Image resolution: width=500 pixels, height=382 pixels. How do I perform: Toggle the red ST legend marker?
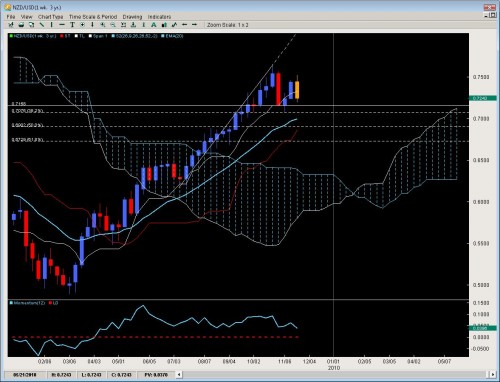62,36
